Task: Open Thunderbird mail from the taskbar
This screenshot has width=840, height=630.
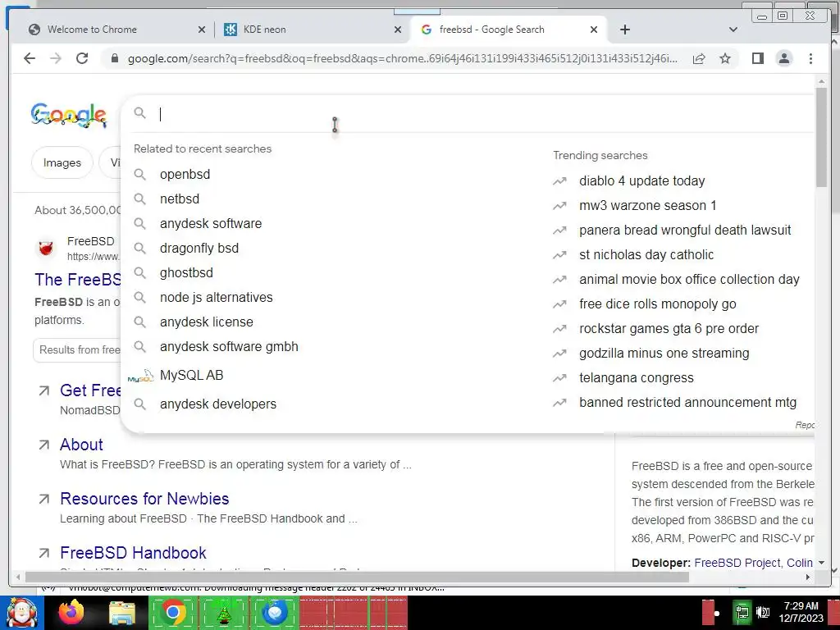Action: [x=275, y=612]
